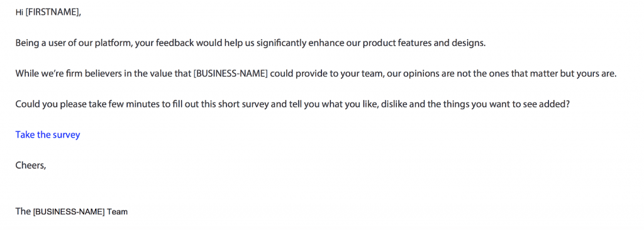Click the word Hi in the greeting
This screenshot has height=230, width=644.
[19, 13]
